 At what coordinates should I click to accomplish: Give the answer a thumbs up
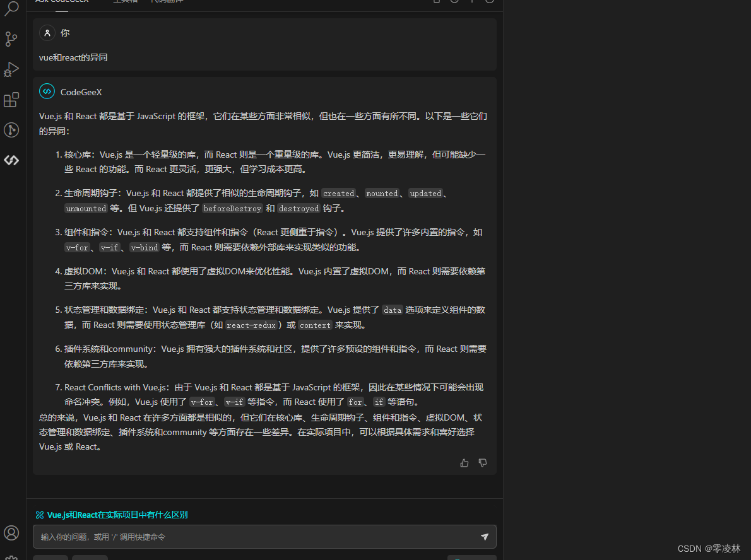464,463
